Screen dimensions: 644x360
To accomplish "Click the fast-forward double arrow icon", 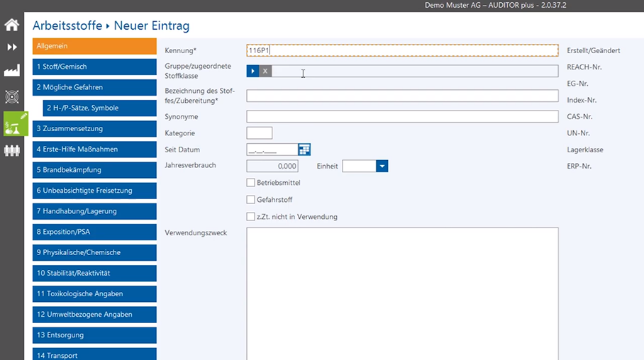I will (11, 47).
